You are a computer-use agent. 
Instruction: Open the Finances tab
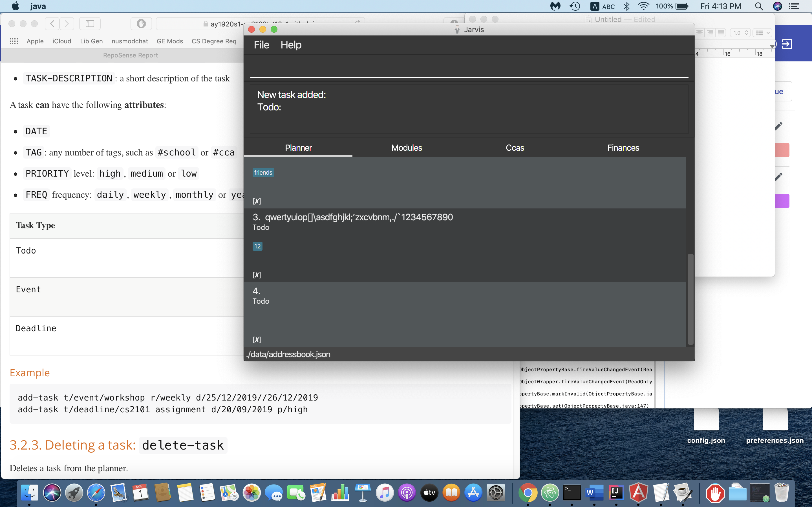pos(623,148)
